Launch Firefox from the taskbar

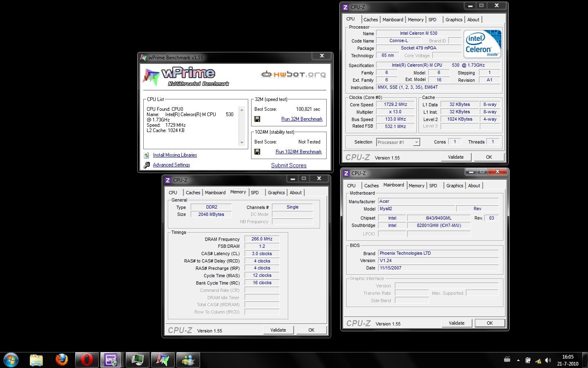(62, 360)
